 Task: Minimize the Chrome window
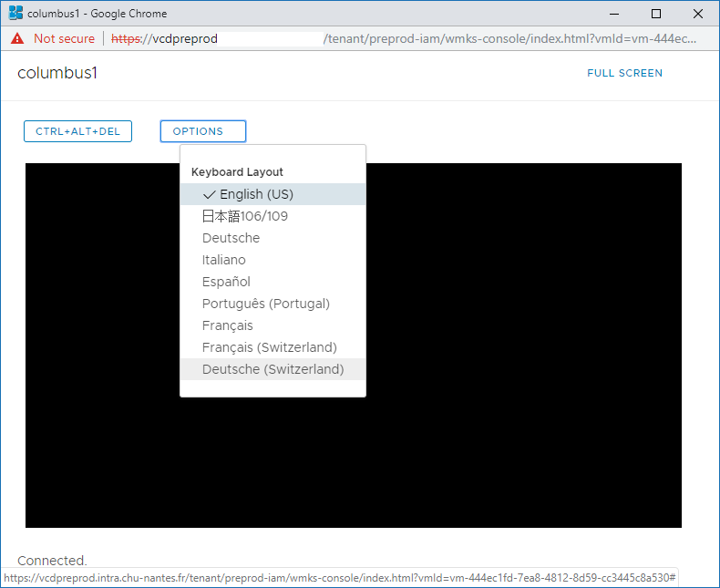point(615,14)
